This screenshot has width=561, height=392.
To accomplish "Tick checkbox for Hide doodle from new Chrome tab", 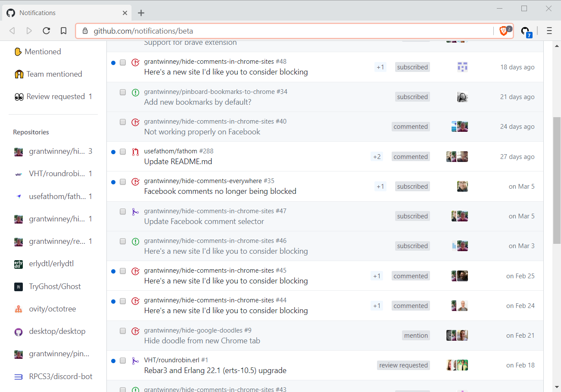I will tap(123, 331).
